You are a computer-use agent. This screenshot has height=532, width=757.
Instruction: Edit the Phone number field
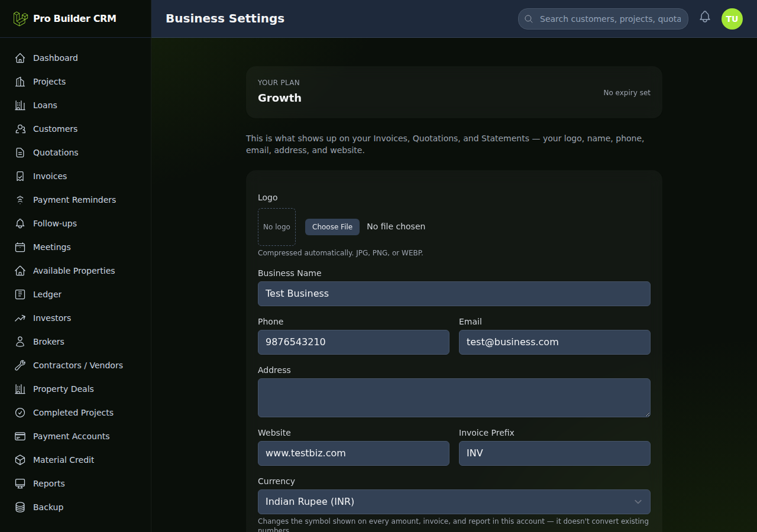[354, 342]
